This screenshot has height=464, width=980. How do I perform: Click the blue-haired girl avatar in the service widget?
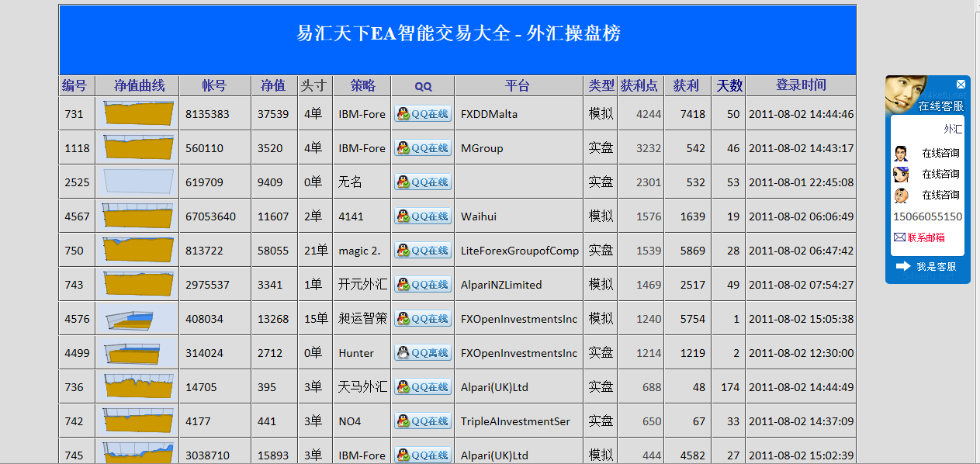(901, 174)
